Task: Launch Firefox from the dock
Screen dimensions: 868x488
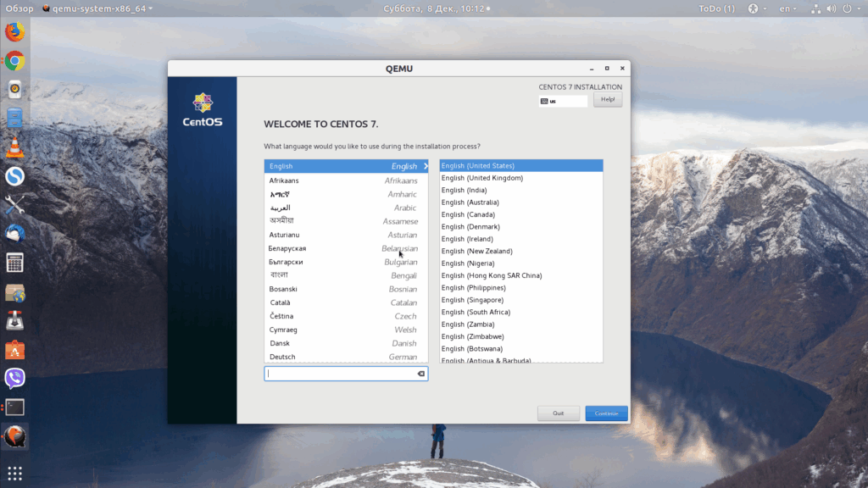Action: (15, 31)
